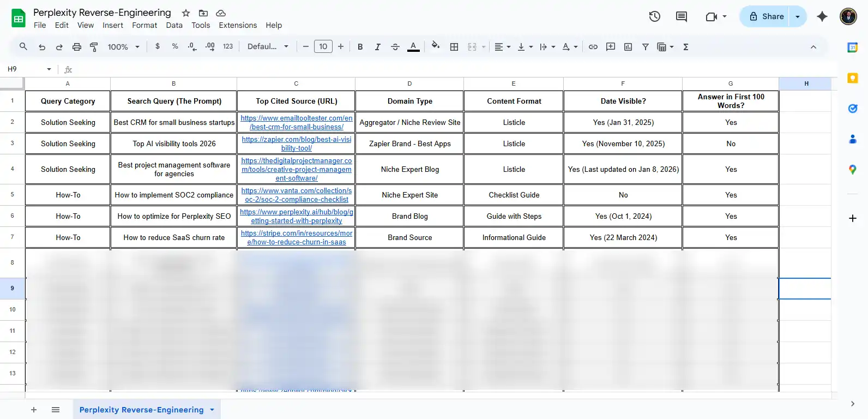The width and height of the screenshot is (868, 419).
Task: Check the cloud document status icon
Action: [x=221, y=13]
